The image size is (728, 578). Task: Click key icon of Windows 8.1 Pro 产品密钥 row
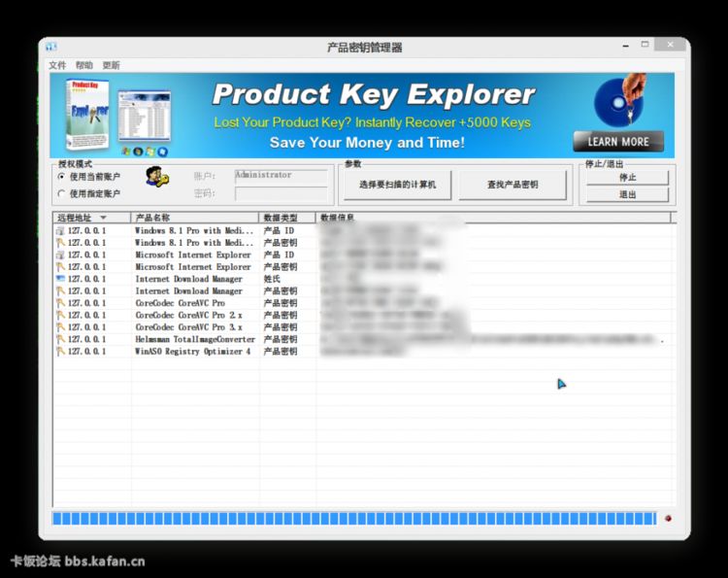[60, 243]
